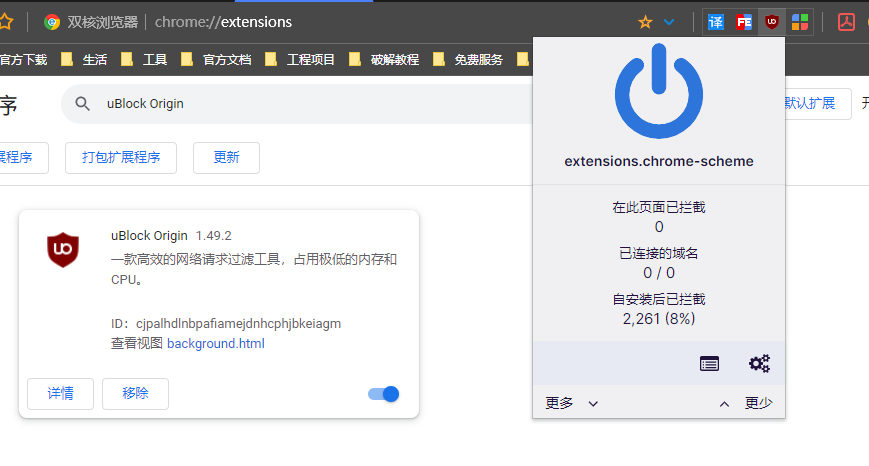Click the uBlock Origin shield logo in the card
The width and height of the screenshot is (869, 466).
[x=63, y=248]
